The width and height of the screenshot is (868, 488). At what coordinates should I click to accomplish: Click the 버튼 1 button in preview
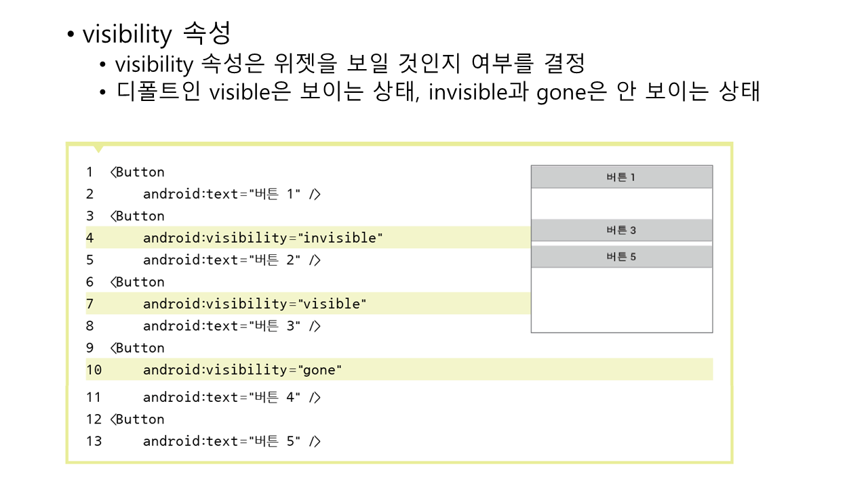click(621, 178)
